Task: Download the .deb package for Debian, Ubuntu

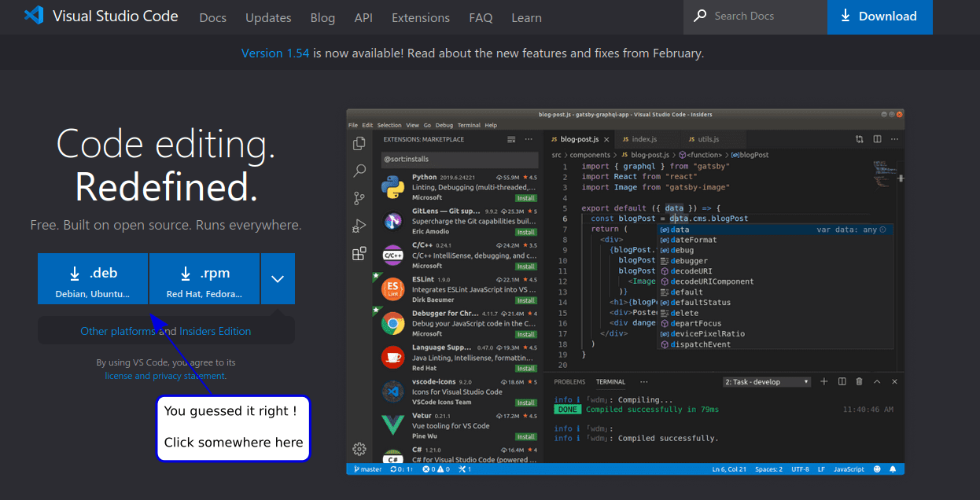Action: click(93, 278)
